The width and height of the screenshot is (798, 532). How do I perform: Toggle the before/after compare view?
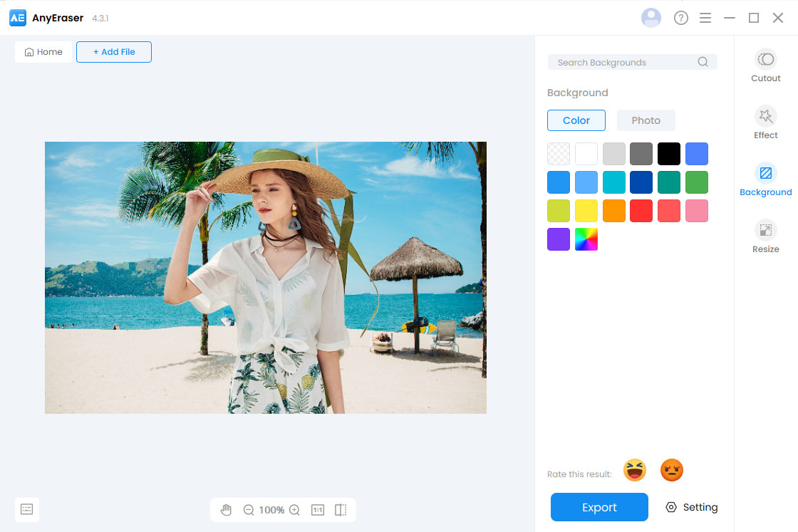pyautogui.click(x=341, y=510)
